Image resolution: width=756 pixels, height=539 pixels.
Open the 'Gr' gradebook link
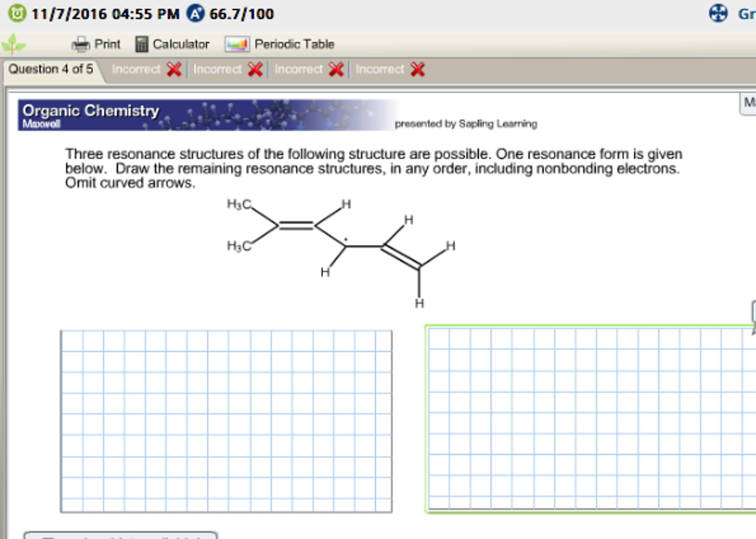tap(749, 14)
